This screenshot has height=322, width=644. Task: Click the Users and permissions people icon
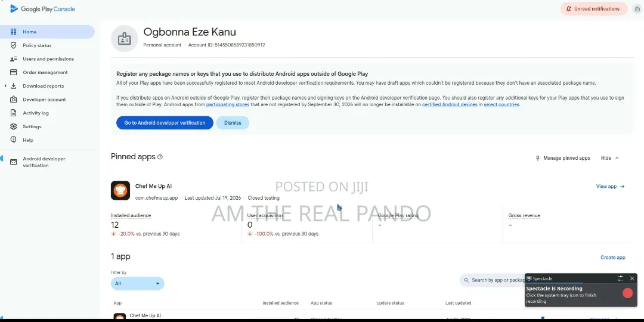[14, 58]
